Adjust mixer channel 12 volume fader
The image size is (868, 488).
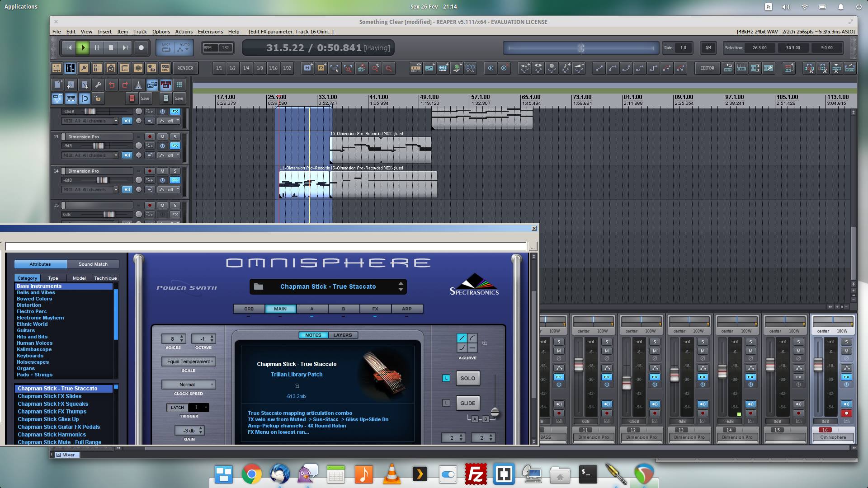pyautogui.click(x=627, y=382)
